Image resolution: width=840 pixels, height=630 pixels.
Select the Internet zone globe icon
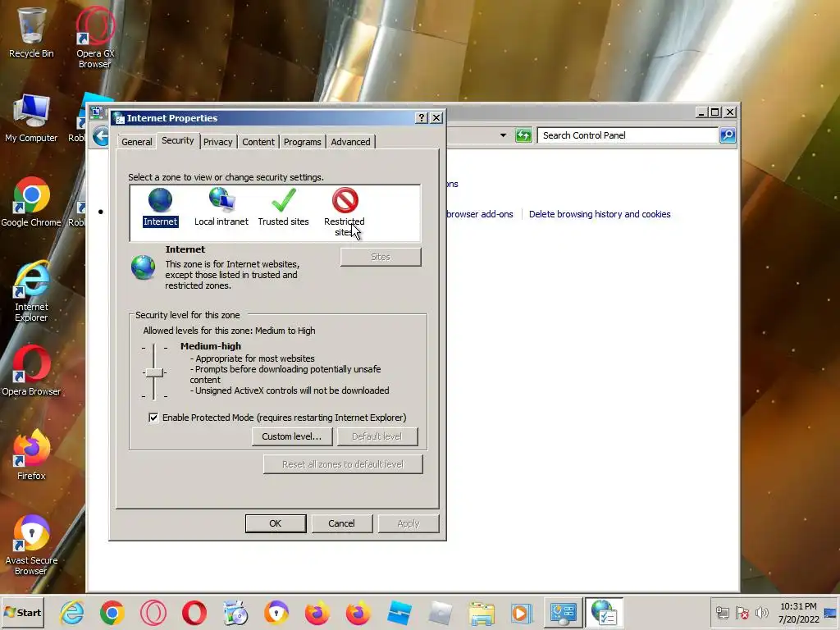point(160,200)
